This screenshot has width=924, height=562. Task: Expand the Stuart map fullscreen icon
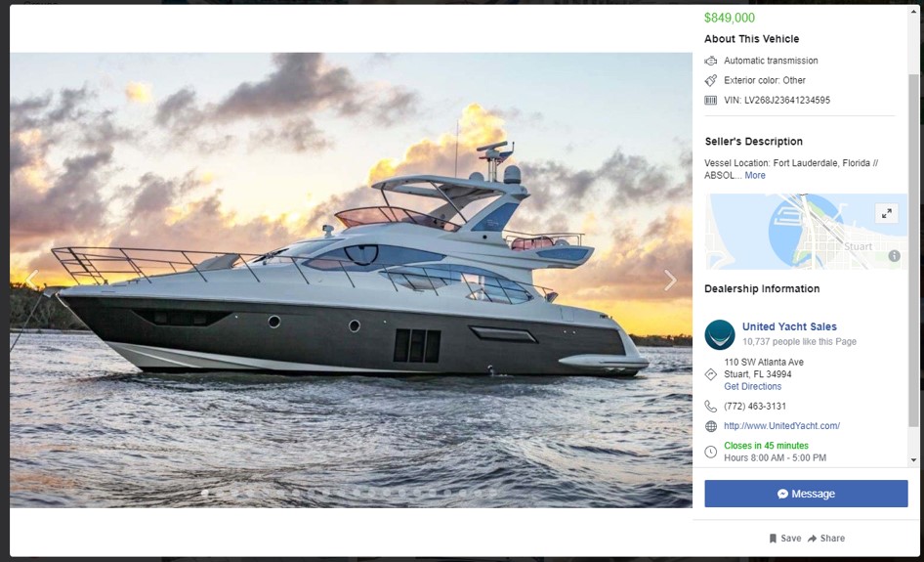click(886, 213)
